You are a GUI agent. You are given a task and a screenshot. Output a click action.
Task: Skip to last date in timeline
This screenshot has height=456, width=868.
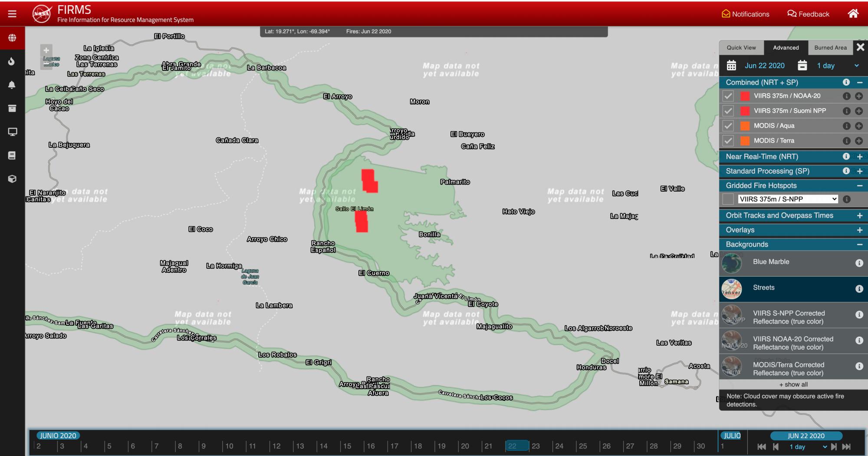click(846, 447)
